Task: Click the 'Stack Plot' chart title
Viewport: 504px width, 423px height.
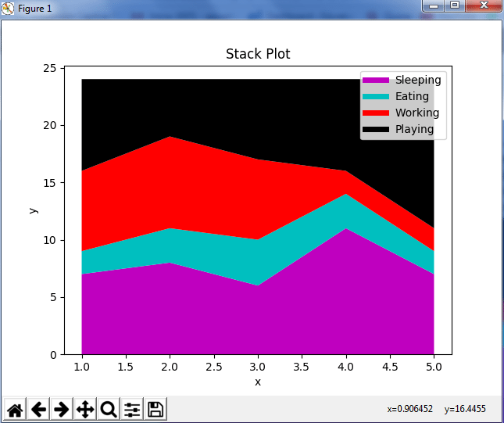Action: click(x=258, y=54)
